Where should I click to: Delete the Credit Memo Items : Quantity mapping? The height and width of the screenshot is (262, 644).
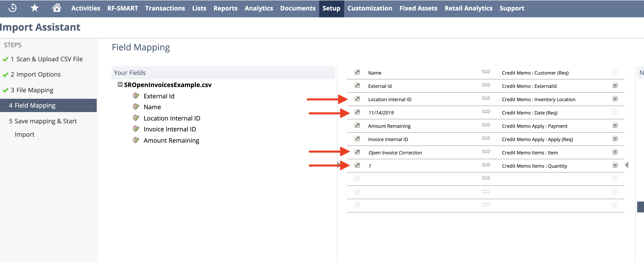click(x=615, y=165)
